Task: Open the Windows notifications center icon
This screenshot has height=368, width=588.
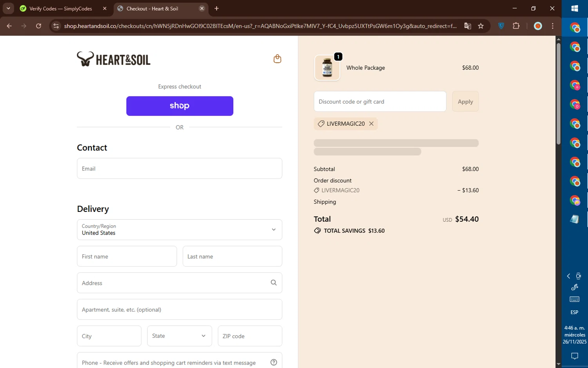Action: [575, 356]
